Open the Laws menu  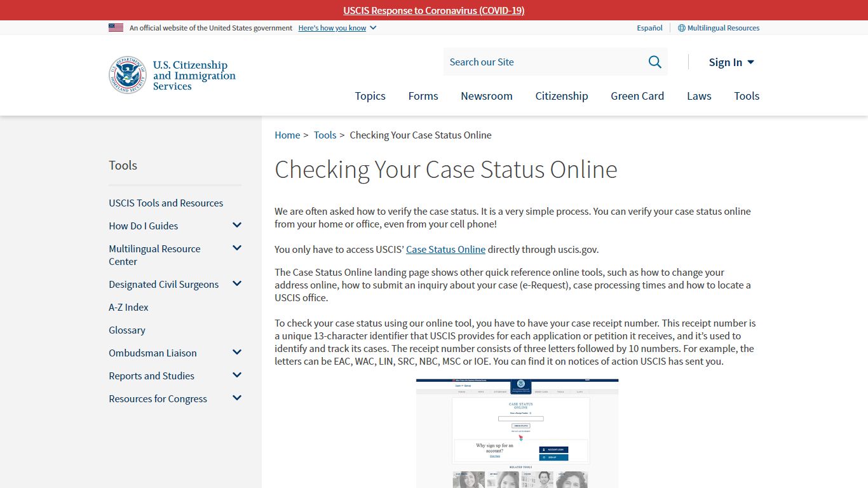click(699, 96)
